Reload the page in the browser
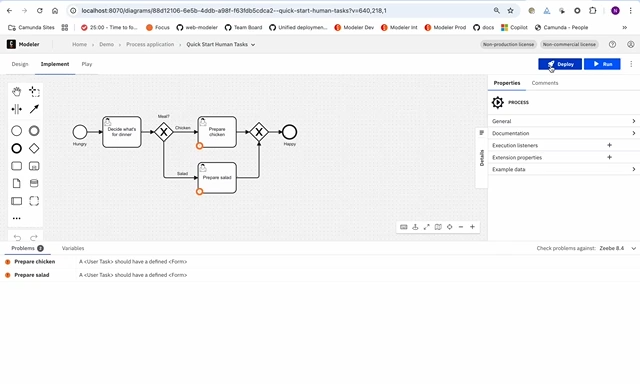The height and width of the screenshot is (384, 640). [40, 11]
